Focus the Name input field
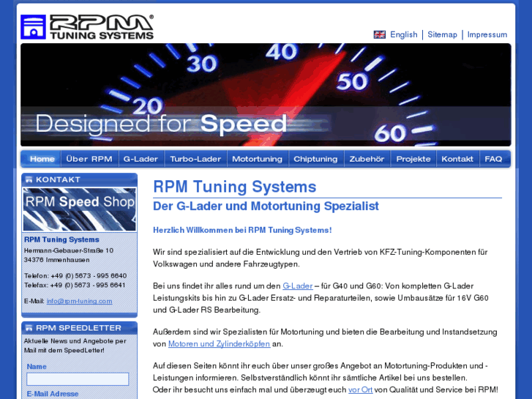Viewport: 532px width, 399px height. click(x=78, y=379)
